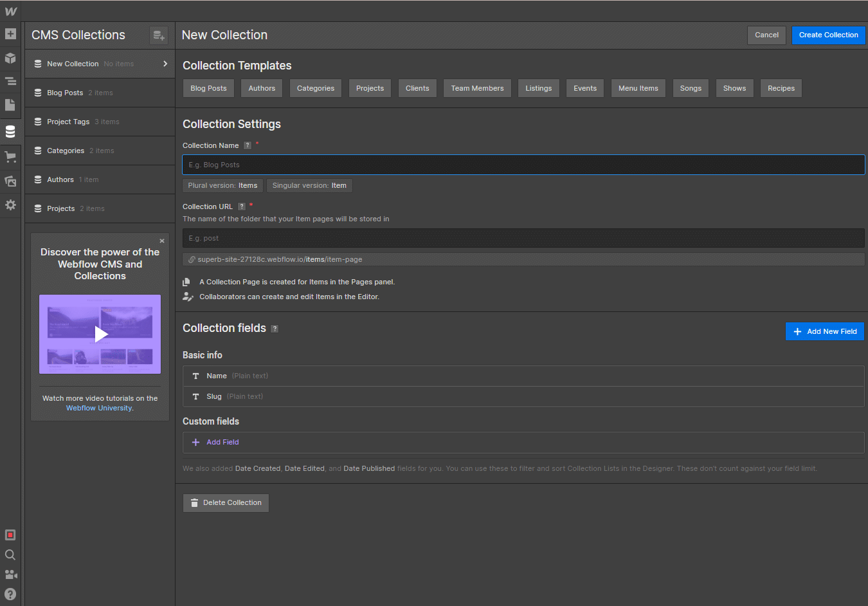This screenshot has height=606, width=868.
Task: Focus the Collection Name input field
Action: [x=523, y=165]
